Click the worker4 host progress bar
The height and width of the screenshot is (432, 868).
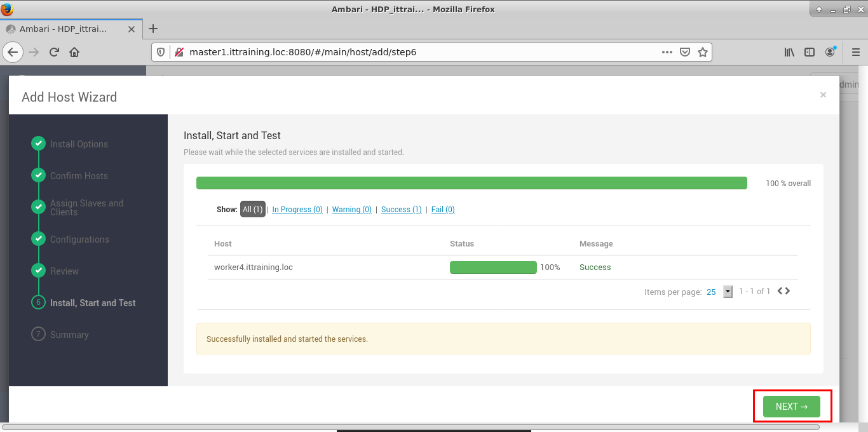point(493,267)
